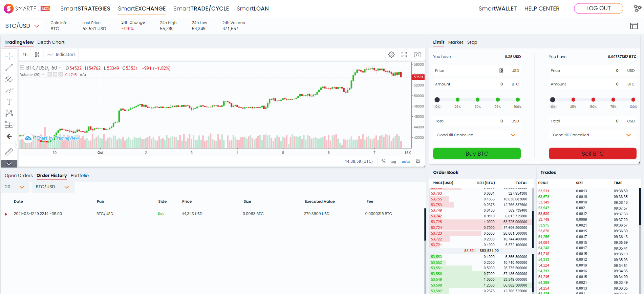The width and height of the screenshot is (644, 294).
Task: Open the settings gears icon beside Log Out
Action: coord(638,8)
